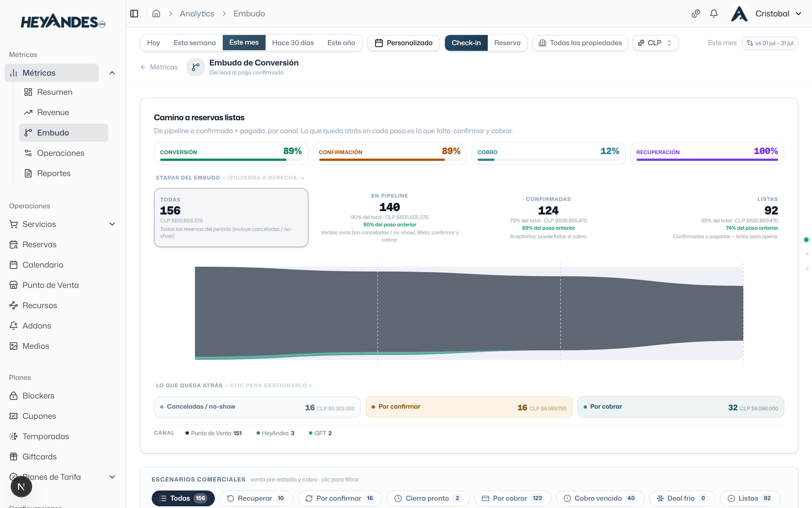812x508 pixels.
Task: Open Giftcards in the sidebar
Action: coord(63,457)
